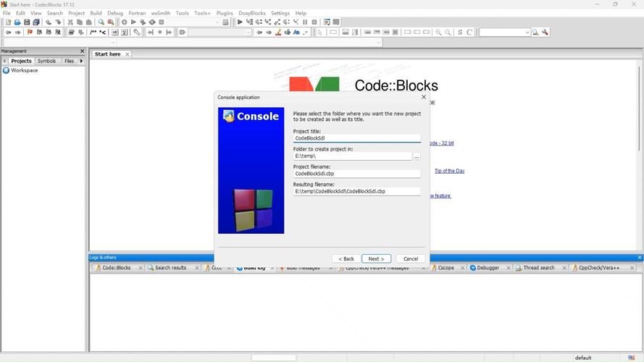Click the DoxyBlocks *< line comment icon
Image resolution: width=644 pixels, height=362 pixels.
pyautogui.click(x=103, y=33)
